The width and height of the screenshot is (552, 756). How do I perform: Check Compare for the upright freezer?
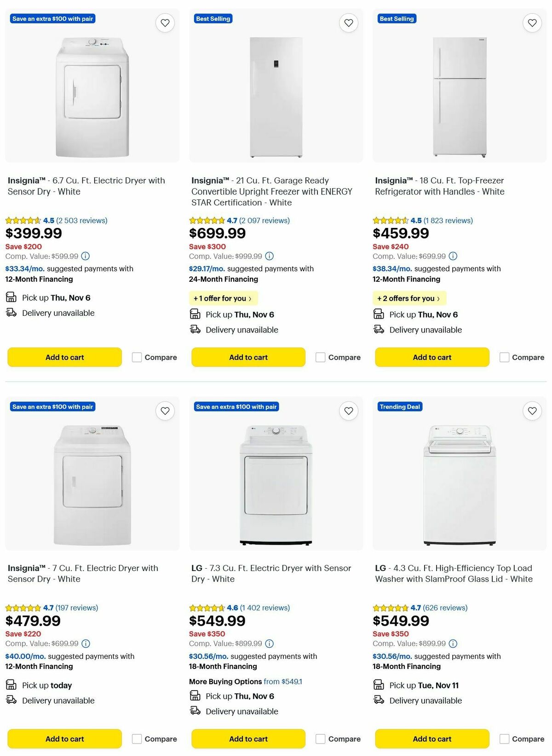[x=320, y=357]
